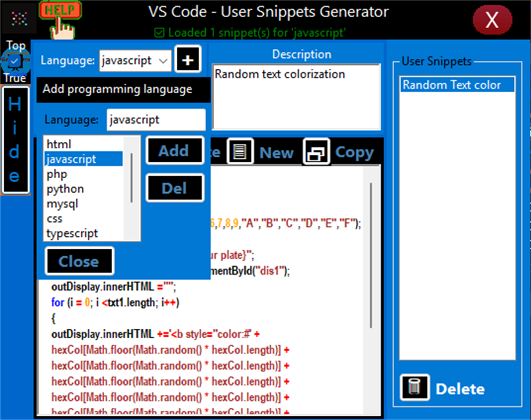Click the New label in toolbar
The image size is (531, 420).
point(276,153)
